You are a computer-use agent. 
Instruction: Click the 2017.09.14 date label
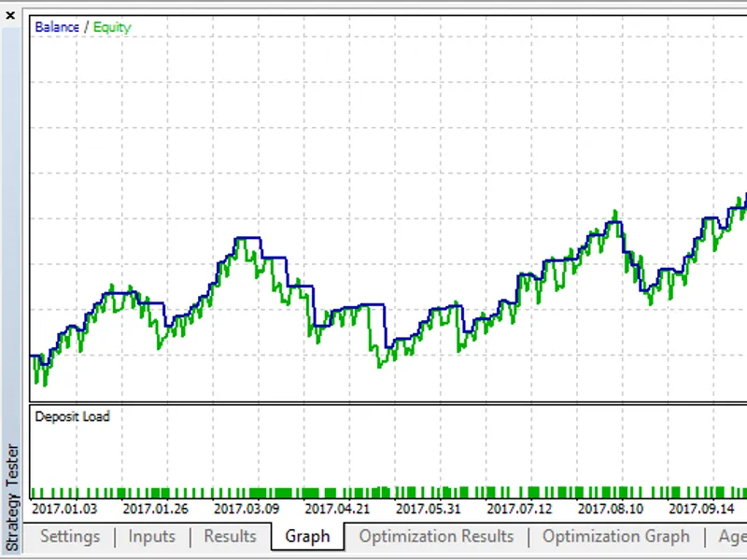(x=701, y=509)
